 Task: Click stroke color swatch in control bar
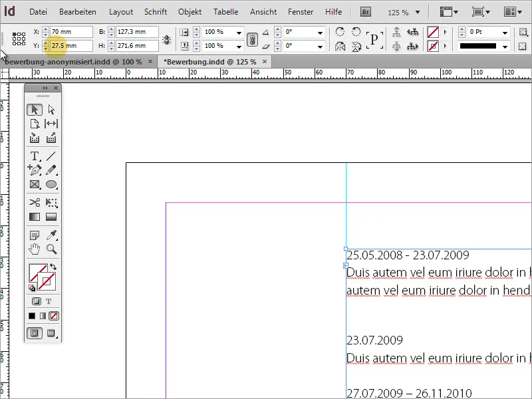(433, 46)
